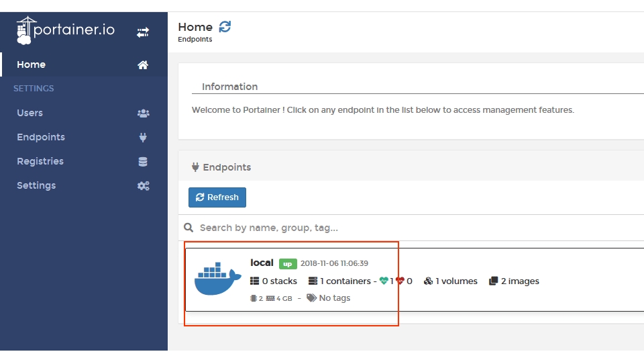This screenshot has width=644, height=362.
Task: Open Registries from the sidebar
Action: (40, 161)
